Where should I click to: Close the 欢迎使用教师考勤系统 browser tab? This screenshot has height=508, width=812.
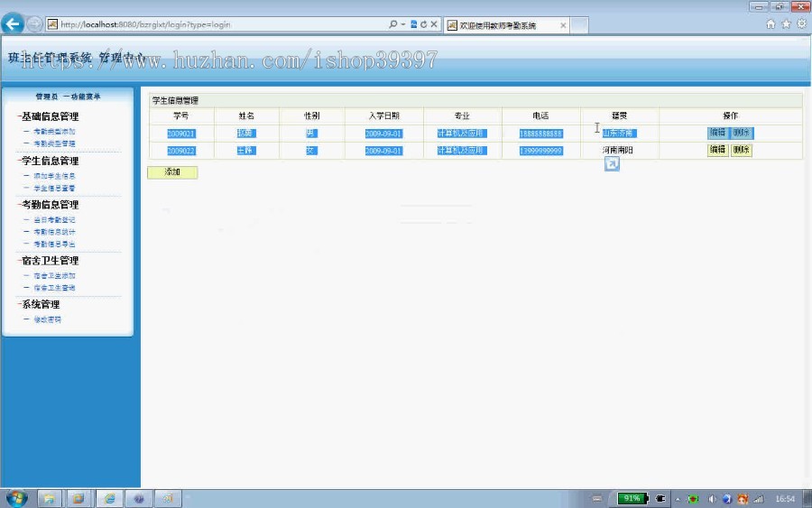click(563, 25)
